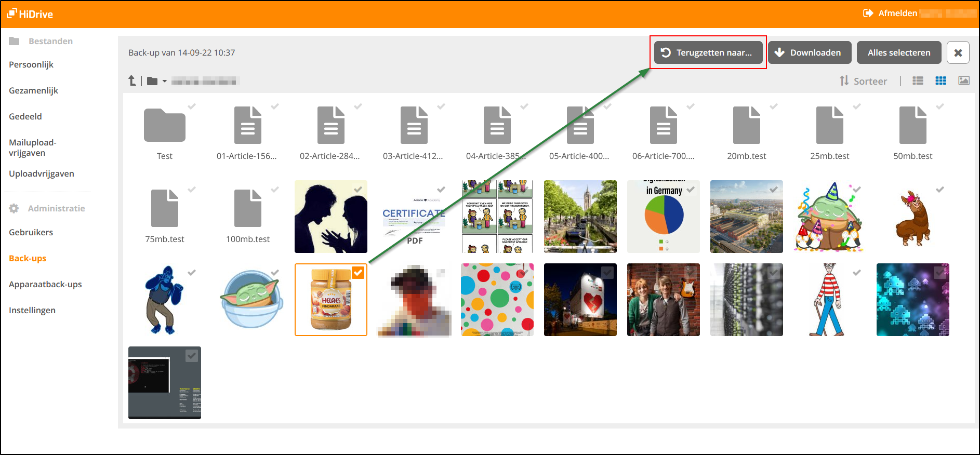The image size is (980, 455).
Task: Open Uploadvrijgaven in the sidebar
Action: 42,173
